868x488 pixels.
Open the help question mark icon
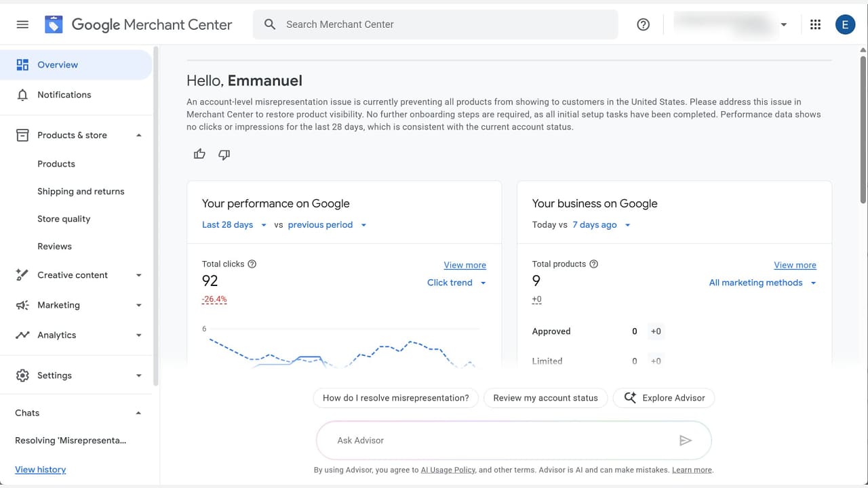click(644, 24)
